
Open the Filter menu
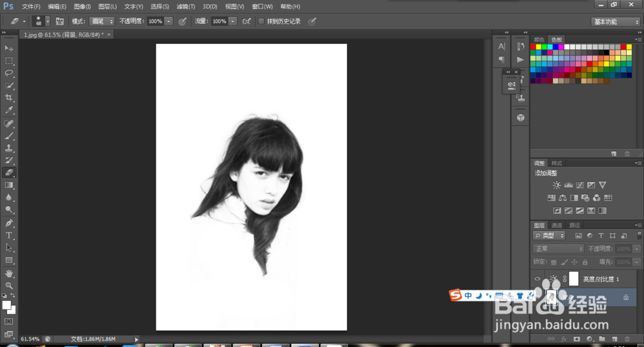[x=185, y=6]
